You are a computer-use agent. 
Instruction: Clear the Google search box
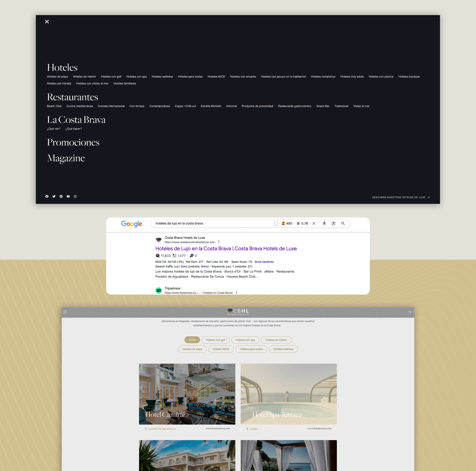[314, 223]
